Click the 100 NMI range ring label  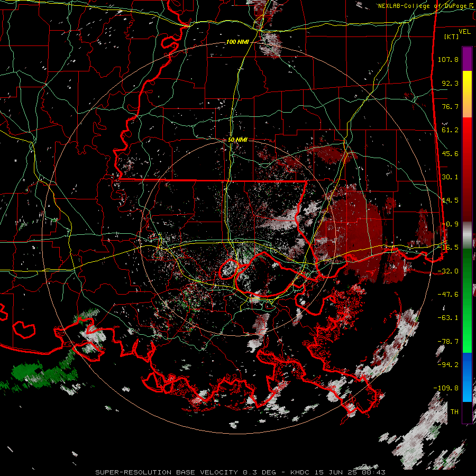(237, 42)
